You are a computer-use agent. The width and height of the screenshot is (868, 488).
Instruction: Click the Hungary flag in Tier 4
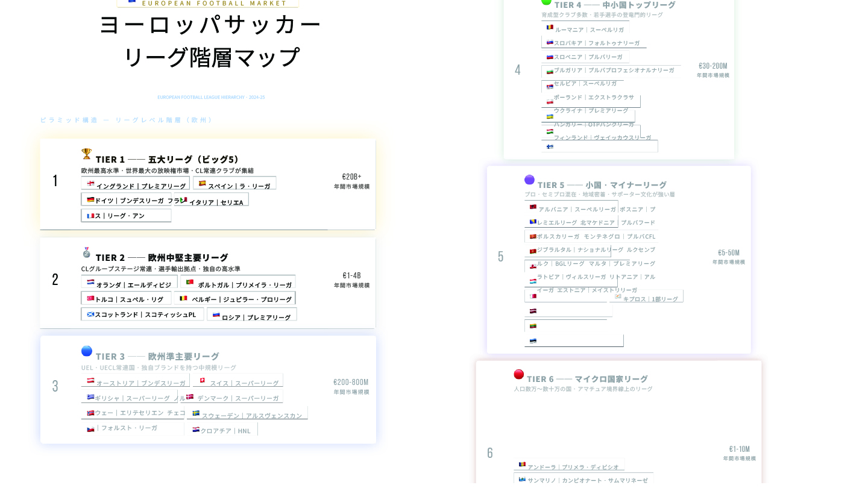tap(550, 131)
